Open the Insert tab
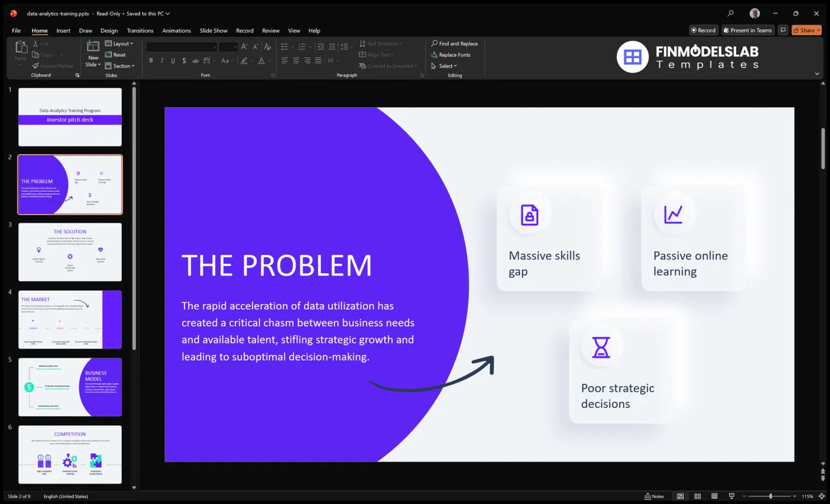830x504 pixels. point(63,30)
